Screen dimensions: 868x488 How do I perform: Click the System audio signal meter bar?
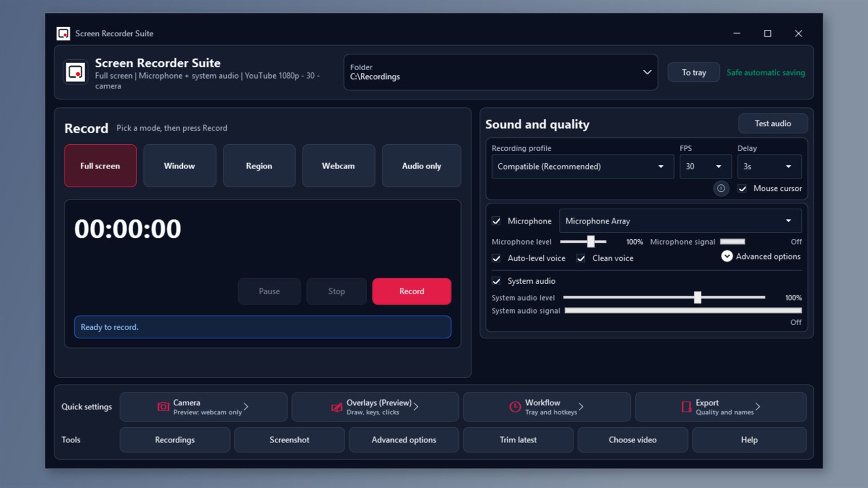tap(683, 311)
